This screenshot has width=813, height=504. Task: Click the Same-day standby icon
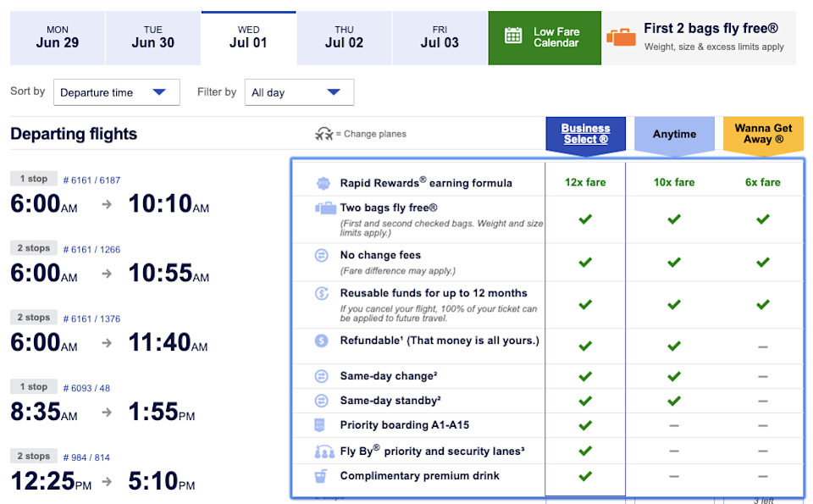(x=322, y=401)
